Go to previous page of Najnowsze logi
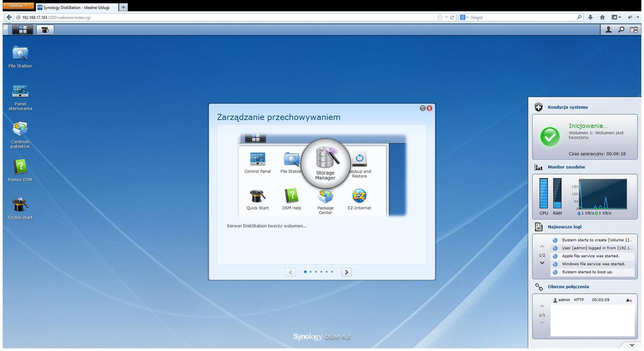The height and width of the screenshot is (351, 644). tap(542, 246)
